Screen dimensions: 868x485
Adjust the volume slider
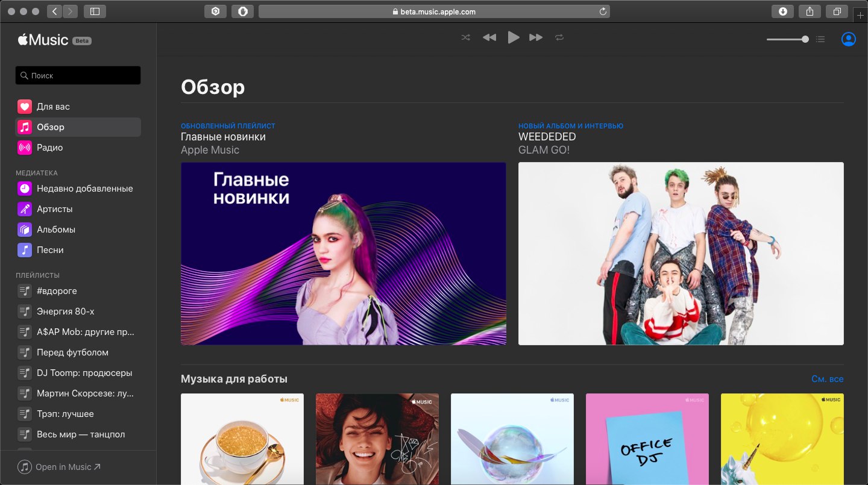click(x=787, y=39)
